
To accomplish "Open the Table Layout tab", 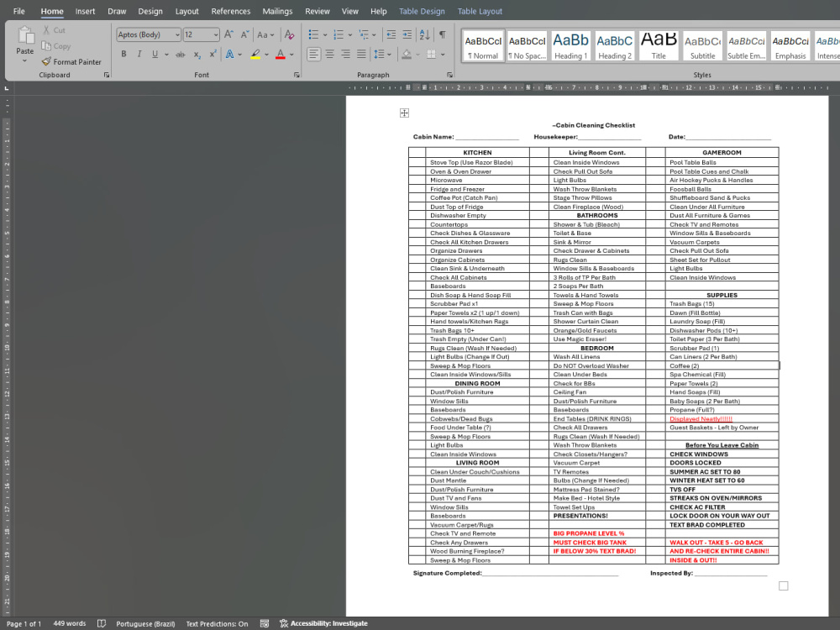I will click(480, 11).
